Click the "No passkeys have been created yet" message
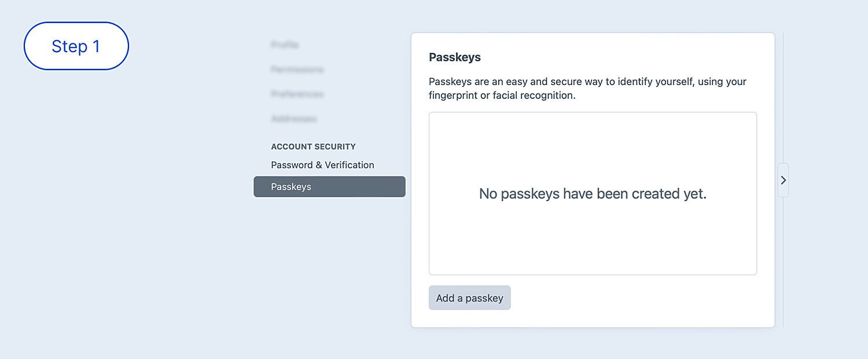This screenshot has height=359, width=868. click(593, 194)
